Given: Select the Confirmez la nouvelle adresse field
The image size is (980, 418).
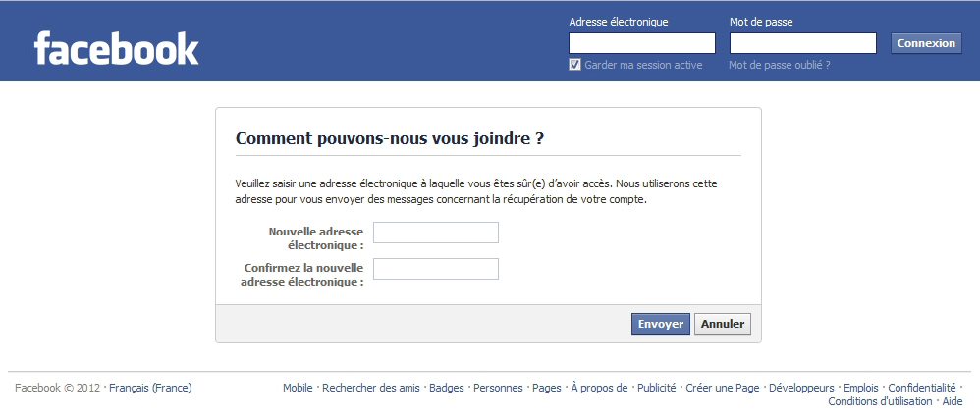Looking at the screenshot, I should coord(436,269).
